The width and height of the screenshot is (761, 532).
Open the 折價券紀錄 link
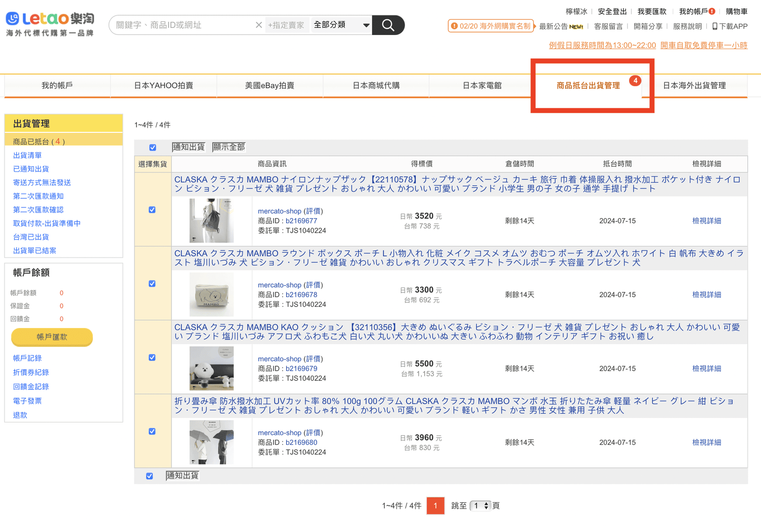[x=31, y=372]
